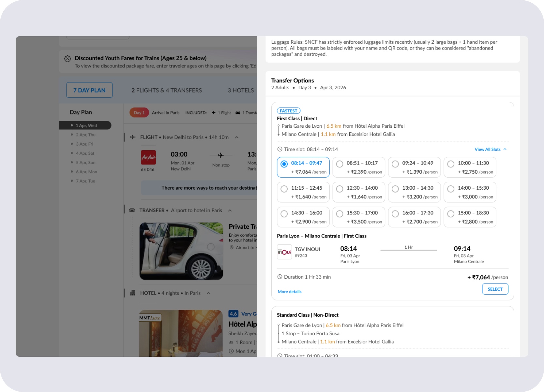Click the clock icon beside Mon 1 Apr
Image resolution: width=544 pixels, height=392 pixels.
click(231, 351)
